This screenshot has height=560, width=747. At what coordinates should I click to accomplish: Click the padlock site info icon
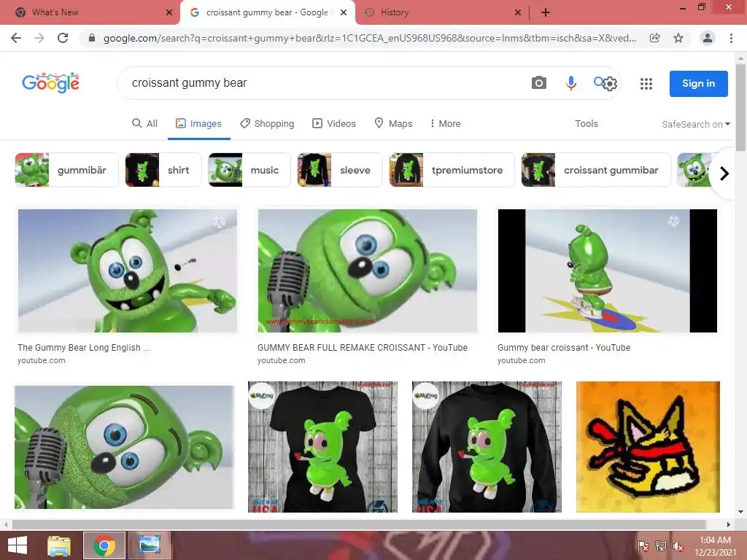[x=92, y=38]
